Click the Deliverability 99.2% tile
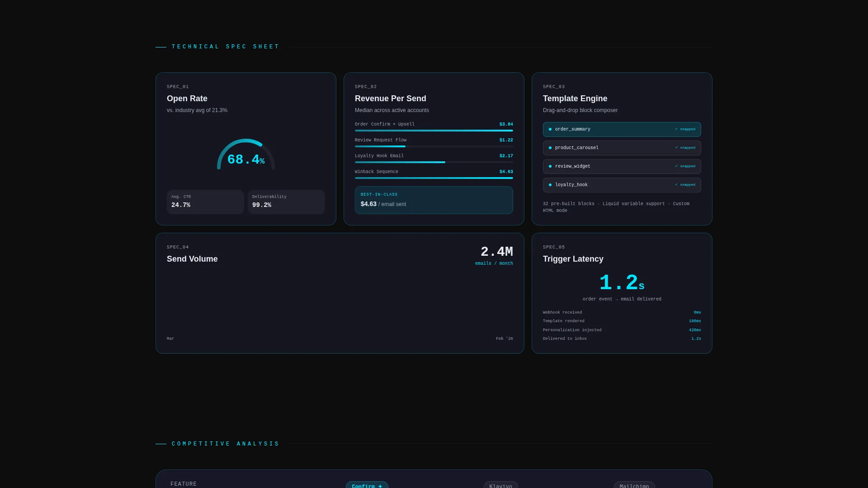The image size is (868, 488). pos(286,202)
